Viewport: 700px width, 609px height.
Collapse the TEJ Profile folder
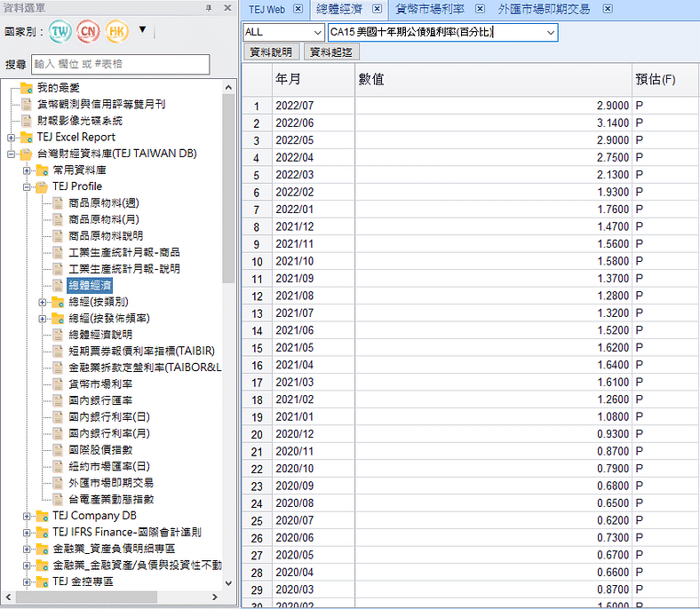click(28, 186)
